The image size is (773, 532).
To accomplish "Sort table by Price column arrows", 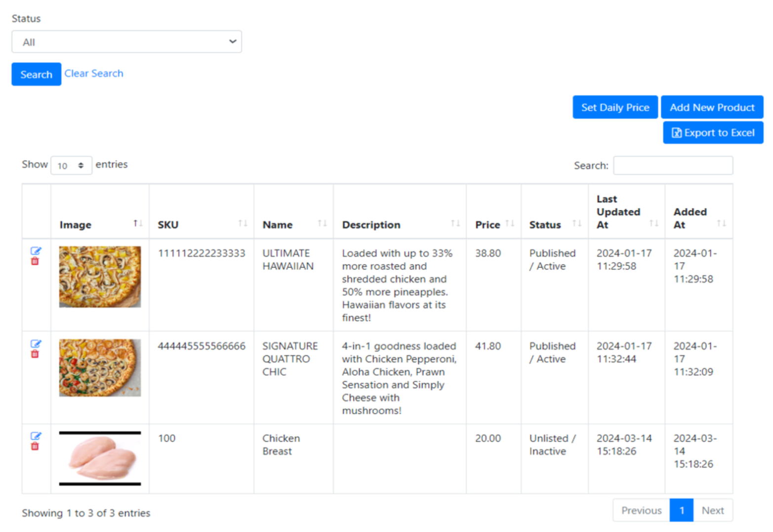I will [510, 224].
